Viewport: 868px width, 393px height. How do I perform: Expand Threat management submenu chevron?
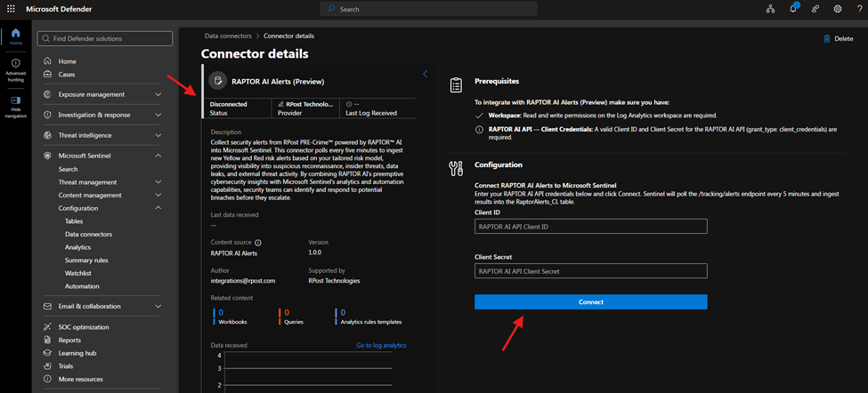click(x=158, y=182)
